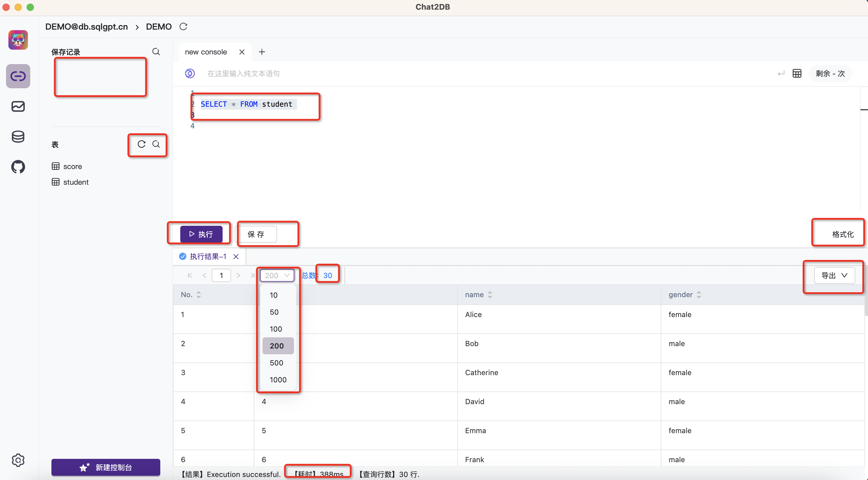The height and width of the screenshot is (480, 868).
Task: Click the refresh icon beside DEMO
Action: pos(183,27)
